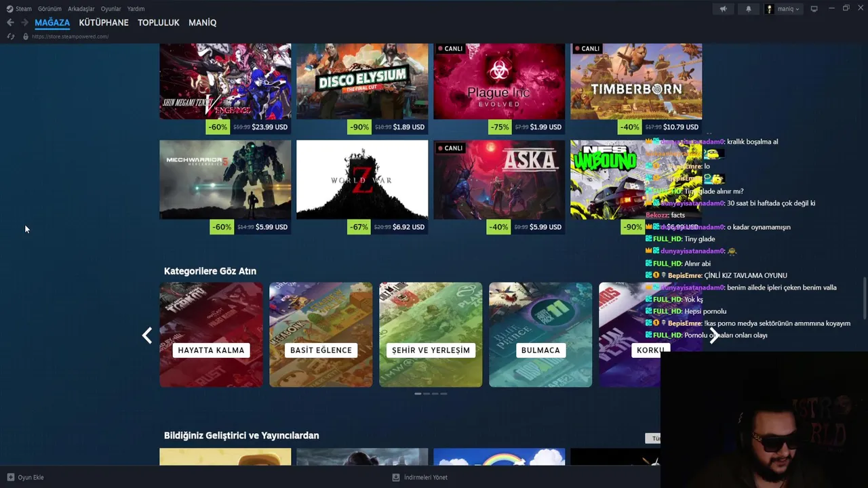Open the Oyunlar menu
Image resolution: width=868 pixels, height=488 pixels.
[x=111, y=9]
